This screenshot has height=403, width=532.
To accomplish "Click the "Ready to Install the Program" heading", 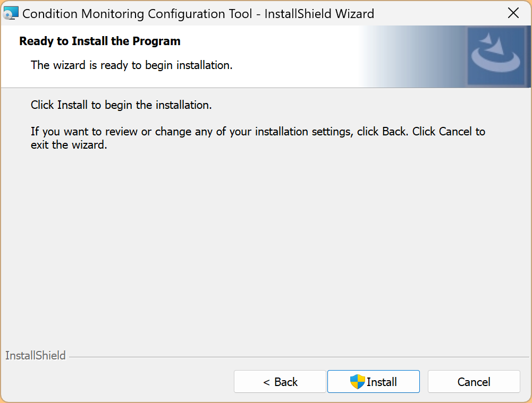I will coord(100,41).
